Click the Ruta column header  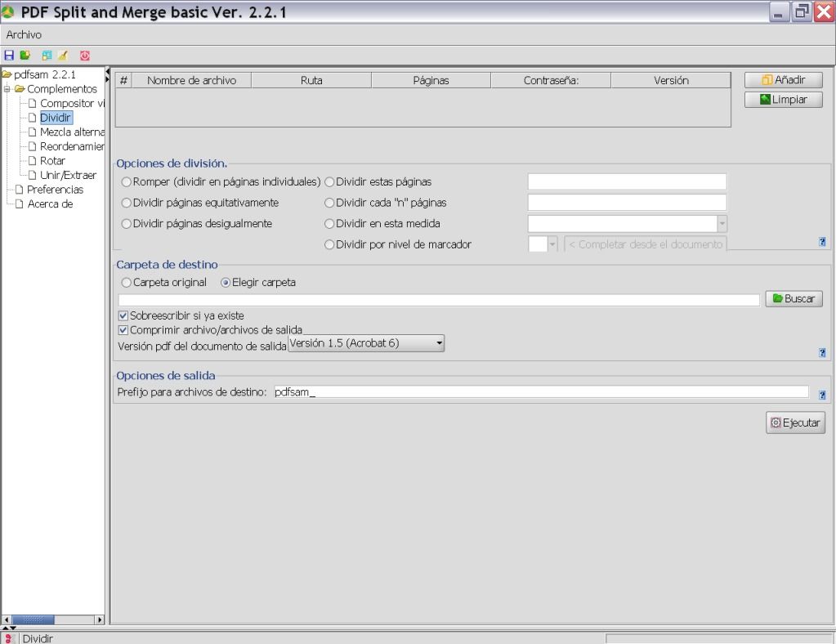pyautogui.click(x=311, y=80)
